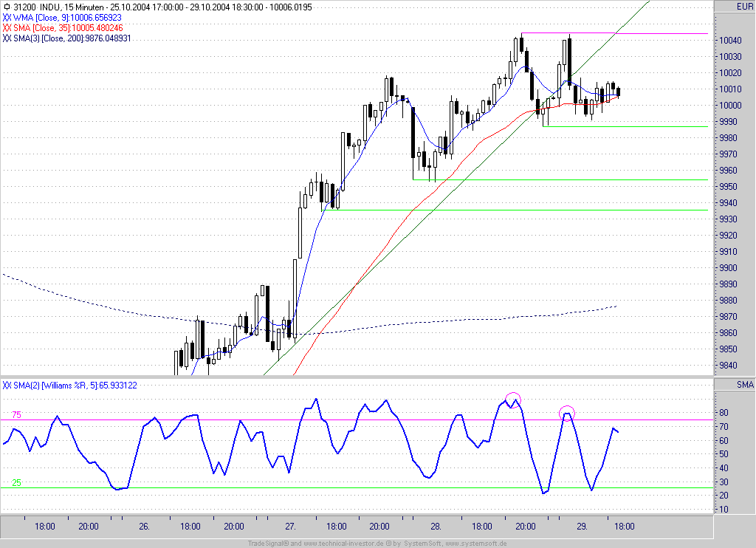756x548 pixels.
Task: Click the XX marker icon beside red SMA 35 legend
Action: (x=7, y=28)
